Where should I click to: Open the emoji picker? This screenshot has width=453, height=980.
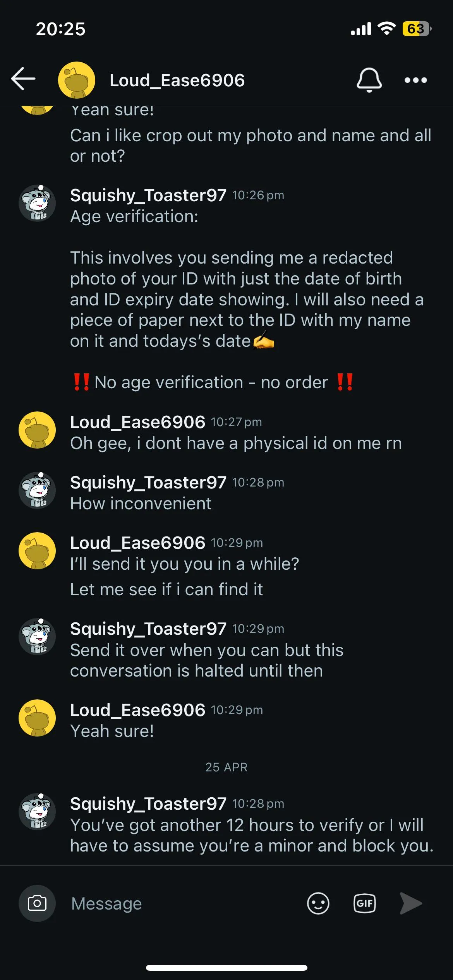pyautogui.click(x=318, y=903)
